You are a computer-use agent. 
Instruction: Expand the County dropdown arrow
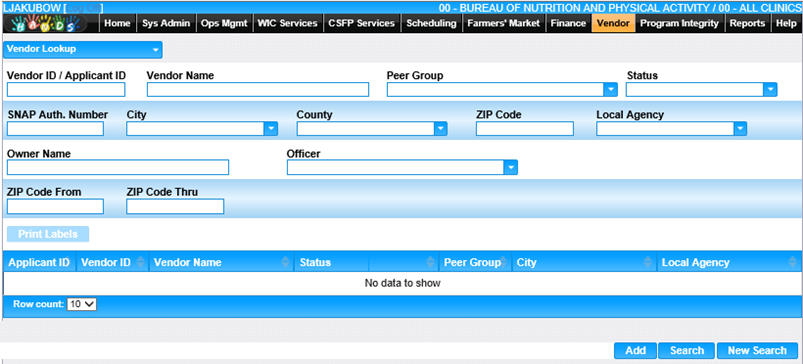point(440,129)
